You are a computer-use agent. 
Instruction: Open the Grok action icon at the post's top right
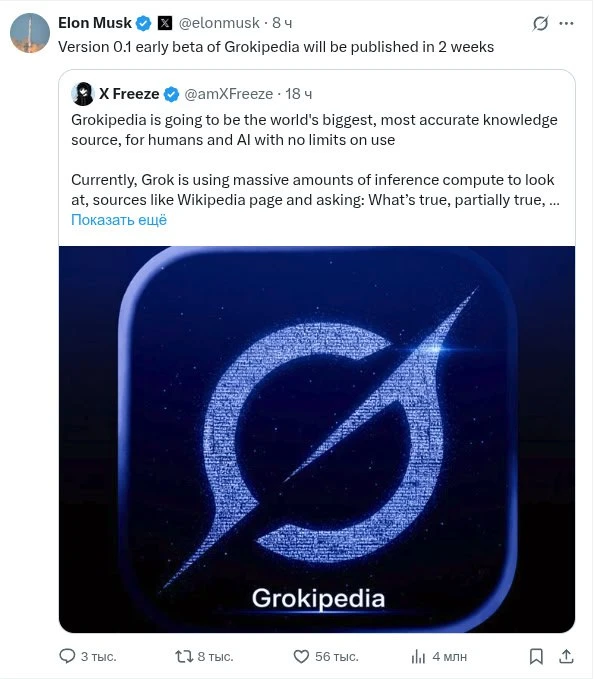coord(569,23)
